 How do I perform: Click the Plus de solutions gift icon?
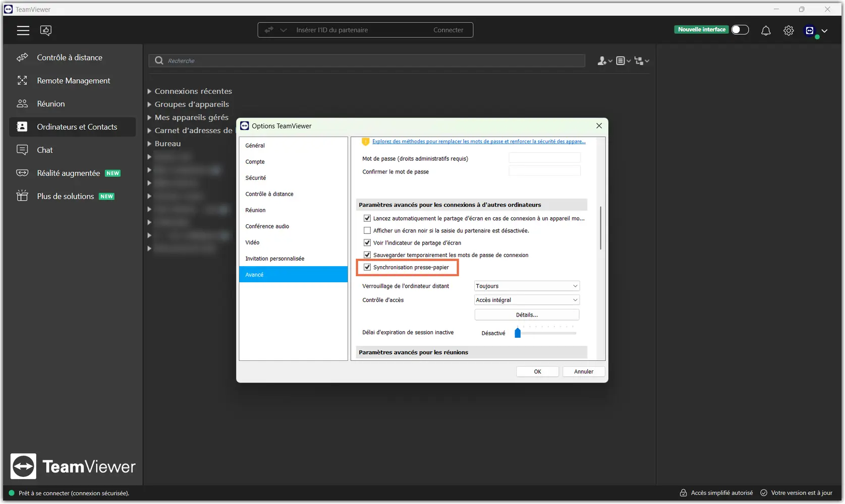pos(22,196)
